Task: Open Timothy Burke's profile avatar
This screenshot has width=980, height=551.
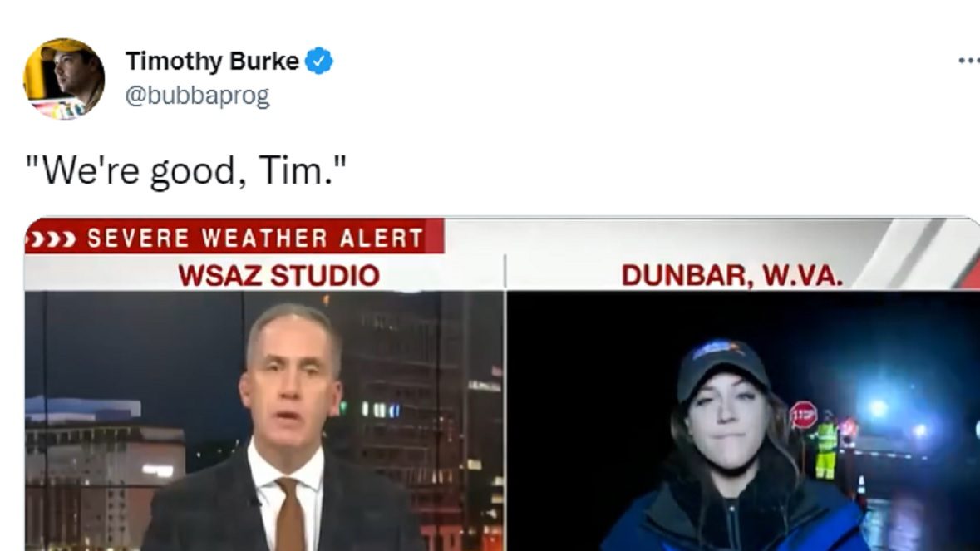Action: [64, 79]
